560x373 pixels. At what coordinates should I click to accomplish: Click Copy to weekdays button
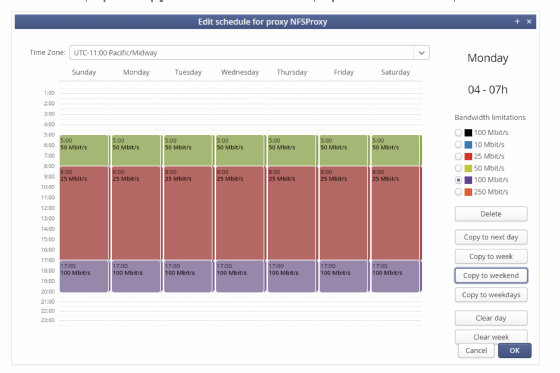[491, 295]
